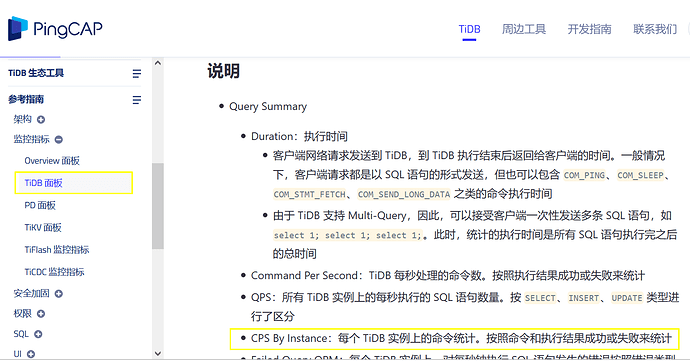Viewport: 690px width, 361px height.
Task: Toggle menu icon beside 参考指南
Action: (x=137, y=100)
